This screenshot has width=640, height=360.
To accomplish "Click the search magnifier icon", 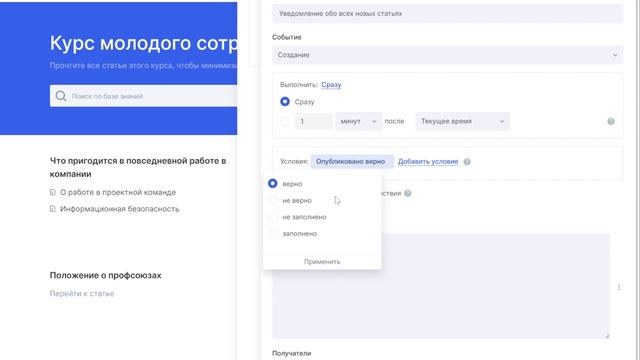I will 61,96.
